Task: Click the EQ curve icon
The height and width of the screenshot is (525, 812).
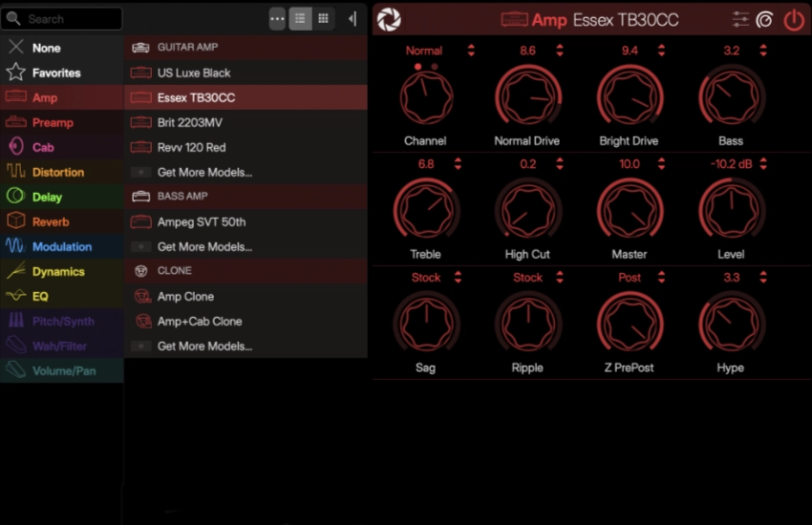Action: point(15,295)
